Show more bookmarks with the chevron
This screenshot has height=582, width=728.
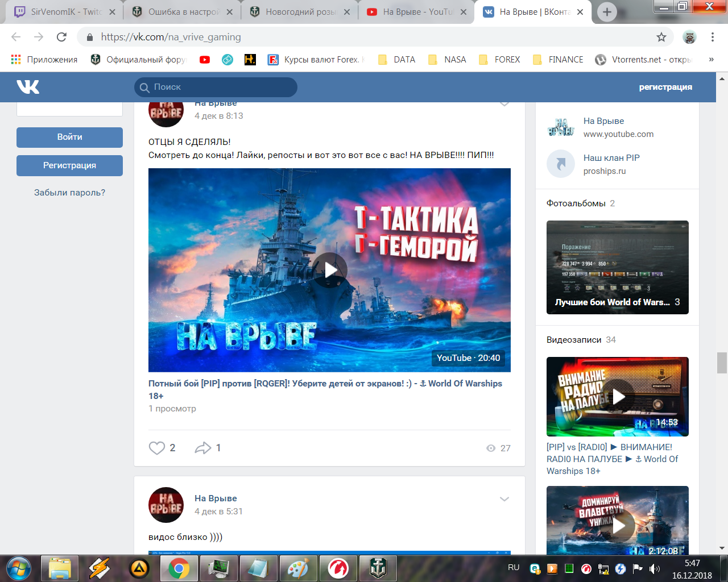tap(711, 60)
